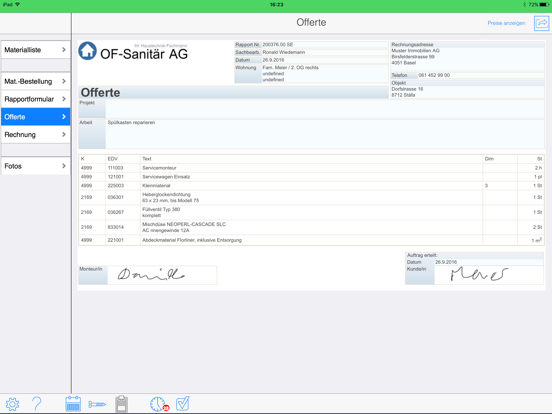Select the Servicemonteur table row
Screen dimensions: 552x414
click(x=311, y=168)
